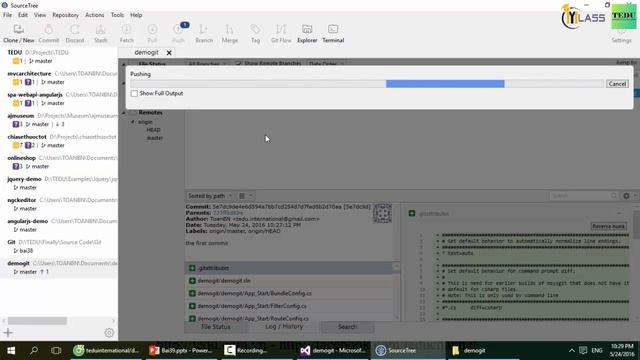Select the mvcarchitecture repository bookmark

(59, 78)
